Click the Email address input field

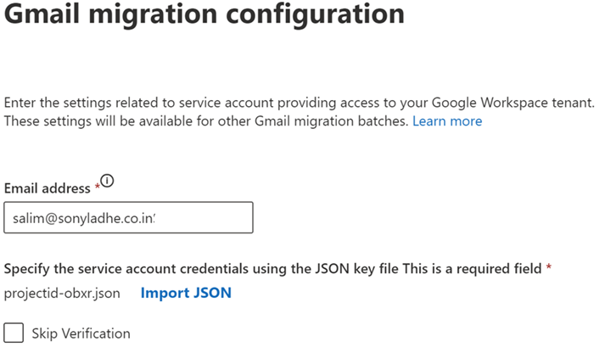pos(128,217)
